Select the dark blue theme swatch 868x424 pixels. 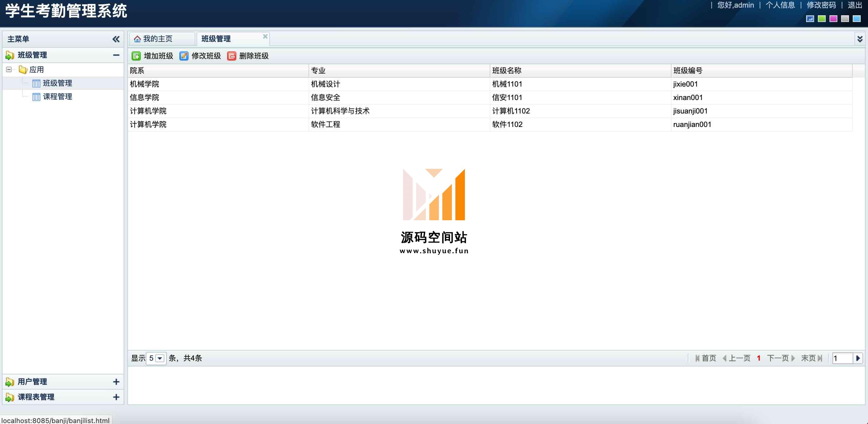tap(810, 19)
